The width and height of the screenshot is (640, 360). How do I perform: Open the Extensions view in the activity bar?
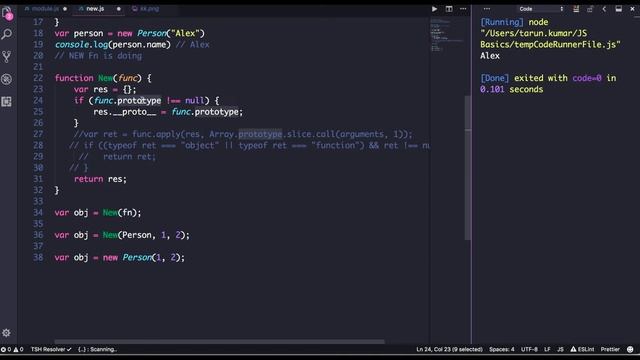(7, 101)
